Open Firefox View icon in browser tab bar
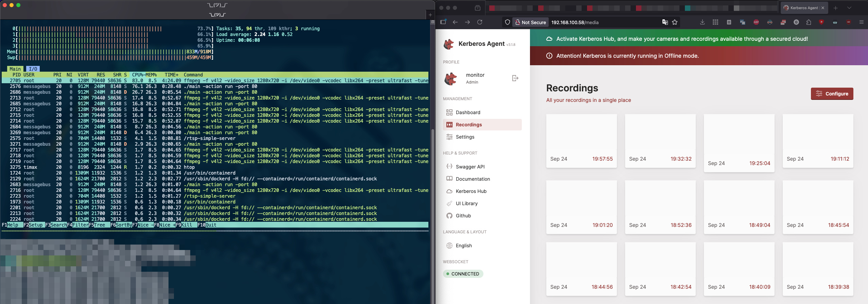This screenshot has height=304, width=868. point(477,8)
